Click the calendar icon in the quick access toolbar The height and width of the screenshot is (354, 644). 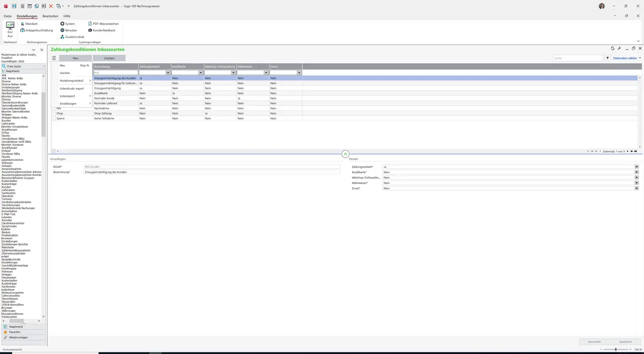(x=30, y=6)
